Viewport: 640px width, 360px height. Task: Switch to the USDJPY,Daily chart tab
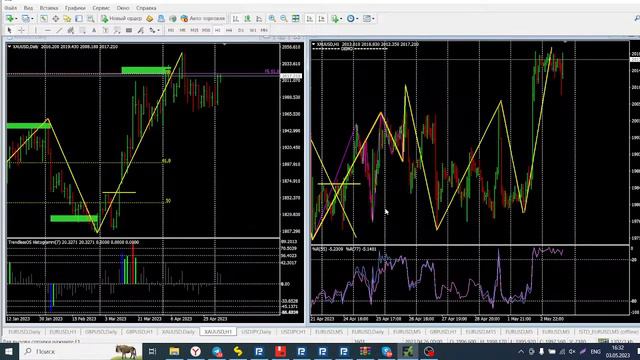pos(256,332)
